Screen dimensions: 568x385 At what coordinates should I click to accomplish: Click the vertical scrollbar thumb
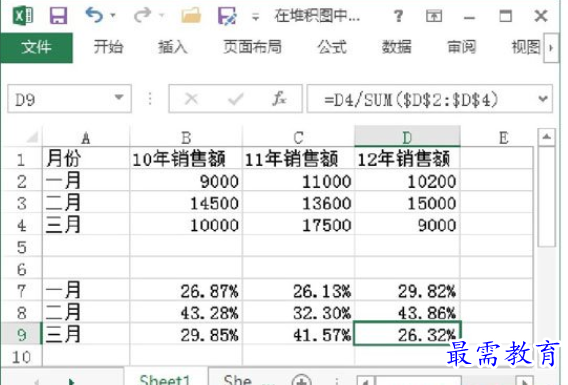click(x=546, y=197)
